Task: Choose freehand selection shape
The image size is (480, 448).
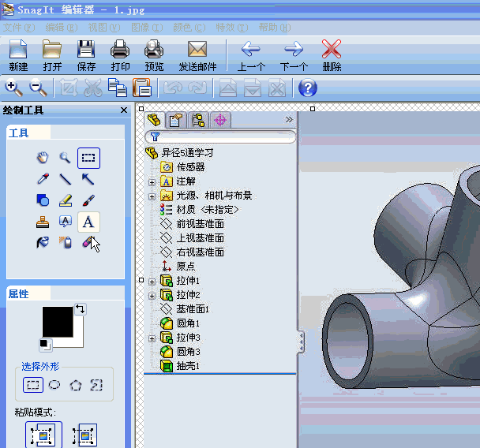Action: click(96, 385)
